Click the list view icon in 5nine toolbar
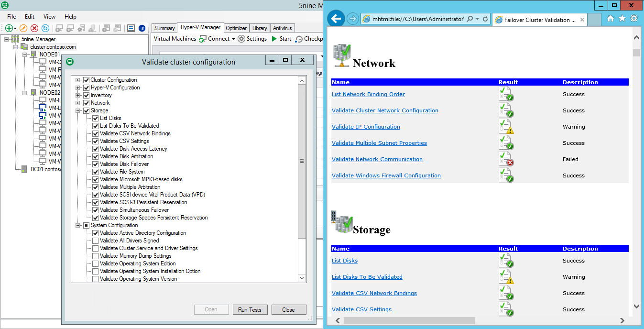This screenshot has height=329, width=644. [x=131, y=28]
